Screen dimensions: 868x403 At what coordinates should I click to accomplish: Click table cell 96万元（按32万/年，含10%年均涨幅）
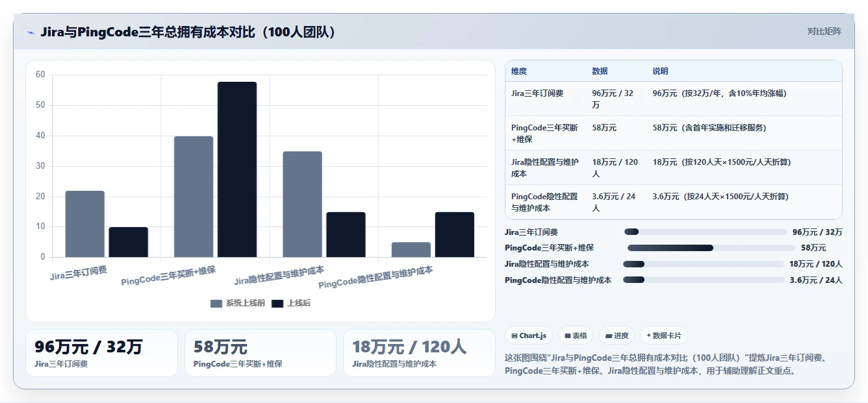[x=720, y=93]
